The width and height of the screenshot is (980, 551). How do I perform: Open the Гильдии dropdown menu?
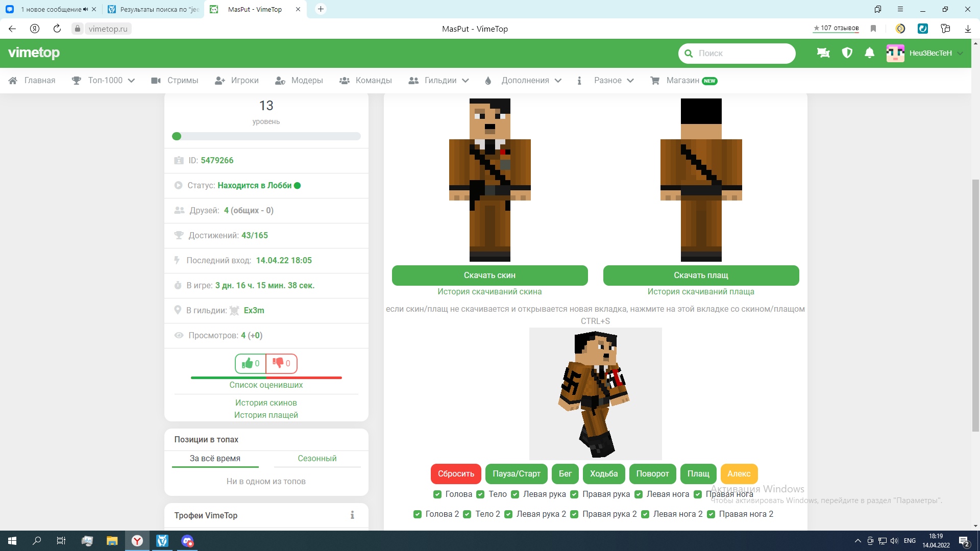click(439, 81)
